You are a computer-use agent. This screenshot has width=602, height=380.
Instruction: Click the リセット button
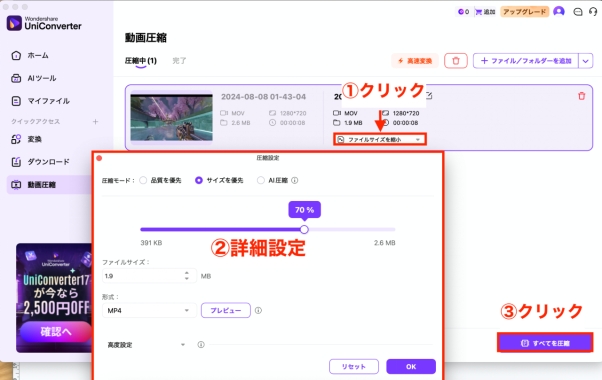pos(354,367)
